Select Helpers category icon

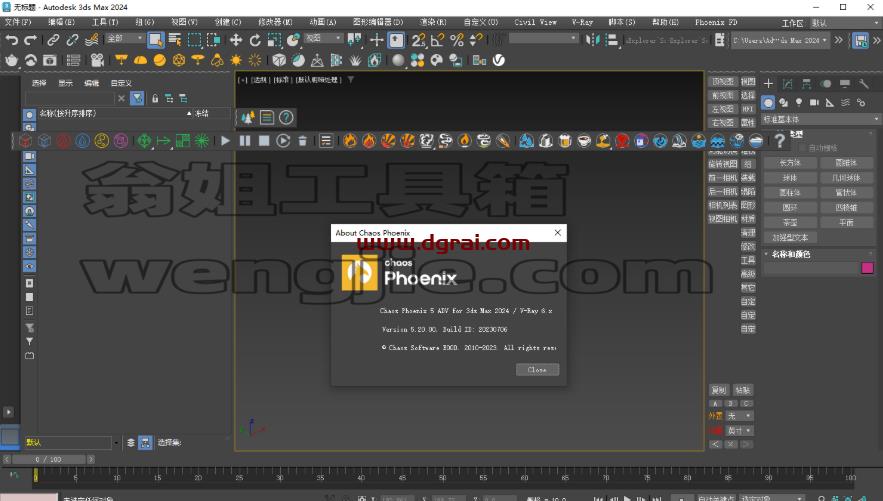[830, 102]
